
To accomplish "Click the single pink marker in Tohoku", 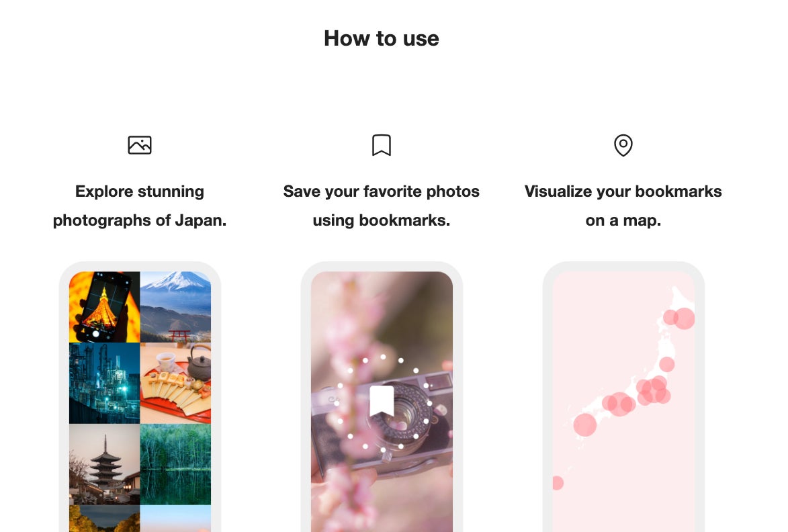I will click(666, 365).
